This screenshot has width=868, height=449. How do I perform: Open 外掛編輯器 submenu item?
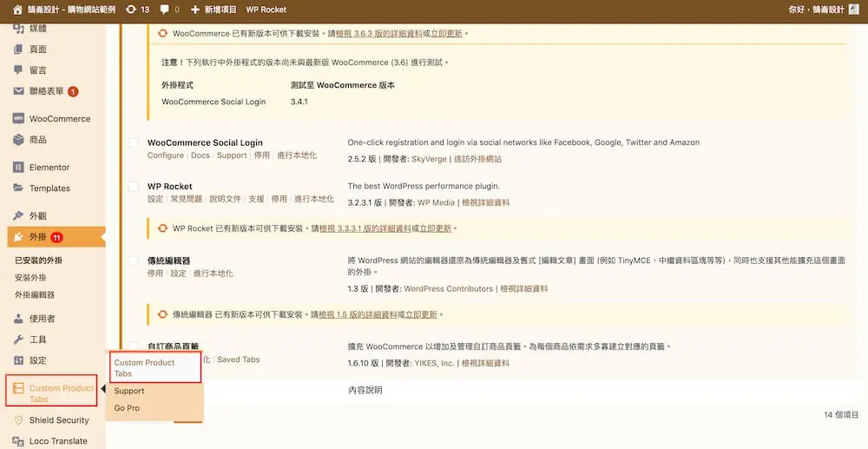click(x=35, y=295)
